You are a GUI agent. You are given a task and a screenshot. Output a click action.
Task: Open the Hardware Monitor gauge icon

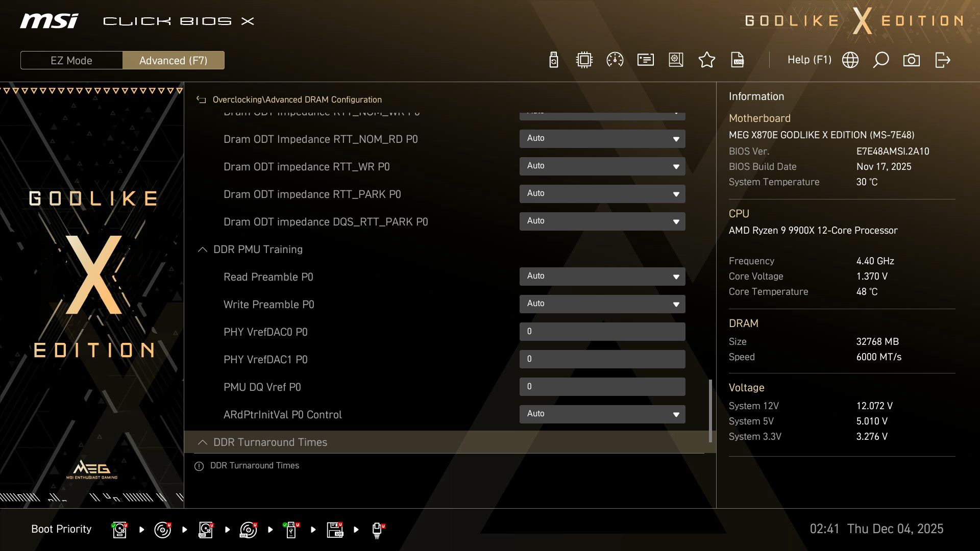(x=615, y=60)
